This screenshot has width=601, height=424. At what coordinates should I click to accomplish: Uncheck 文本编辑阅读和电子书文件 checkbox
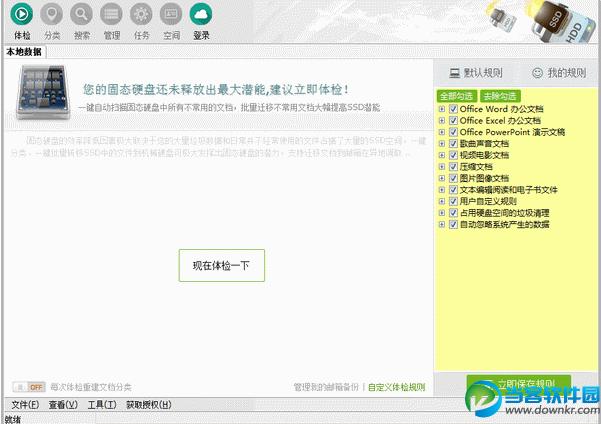coord(453,189)
